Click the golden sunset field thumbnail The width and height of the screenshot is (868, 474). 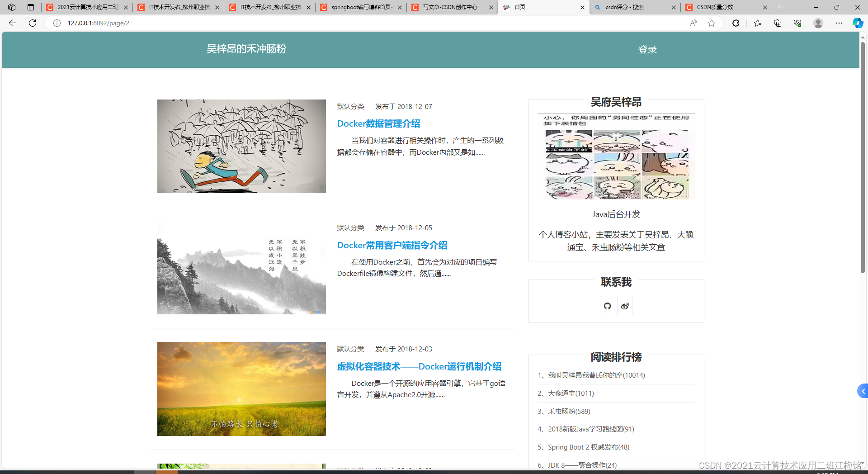tap(241, 389)
